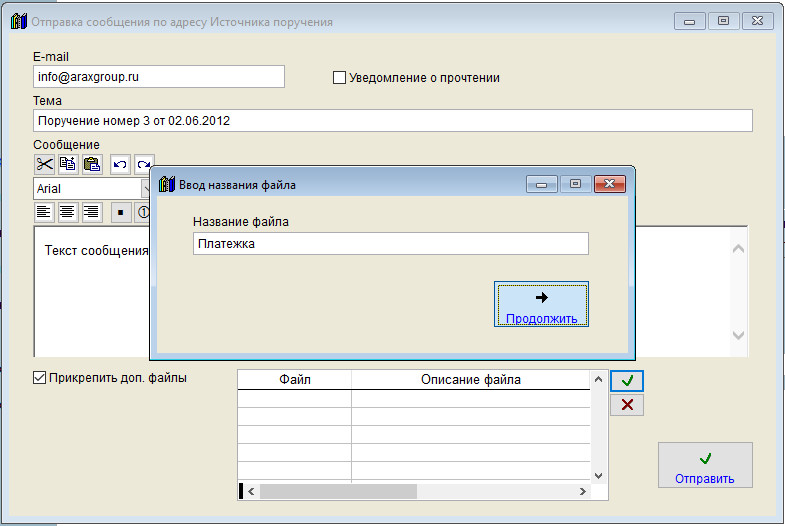Click message area scroll down arrow

tap(738, 335)
